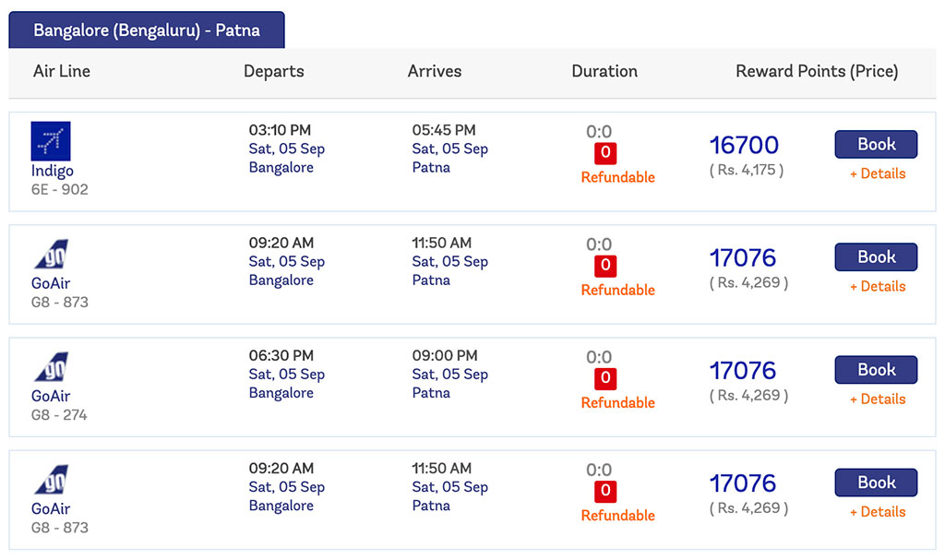Screen dimensions: 945x560
Task: Click the Indigo airline name link
Action: 53,172
